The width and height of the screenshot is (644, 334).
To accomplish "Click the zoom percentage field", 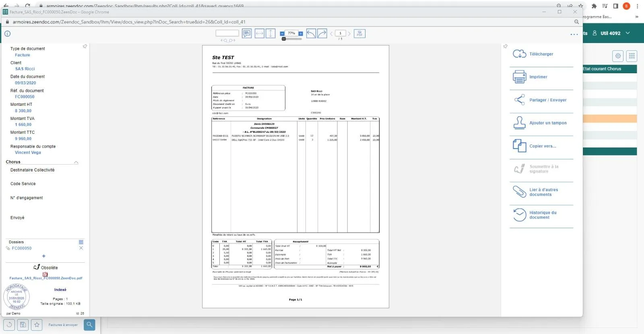I will [291, 33].
